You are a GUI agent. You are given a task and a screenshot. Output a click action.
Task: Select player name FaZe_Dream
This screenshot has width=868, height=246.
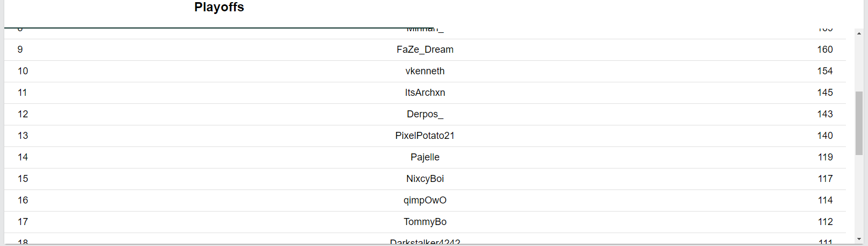click(425, 50)
